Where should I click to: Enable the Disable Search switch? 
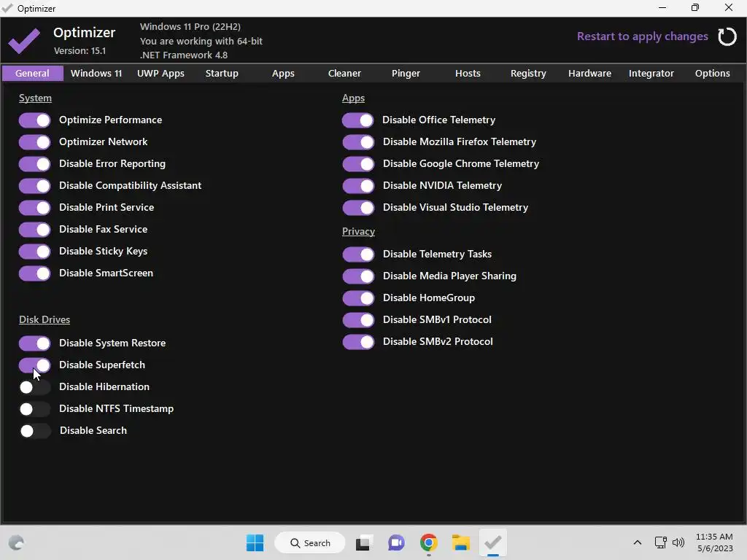click(35, 431)
